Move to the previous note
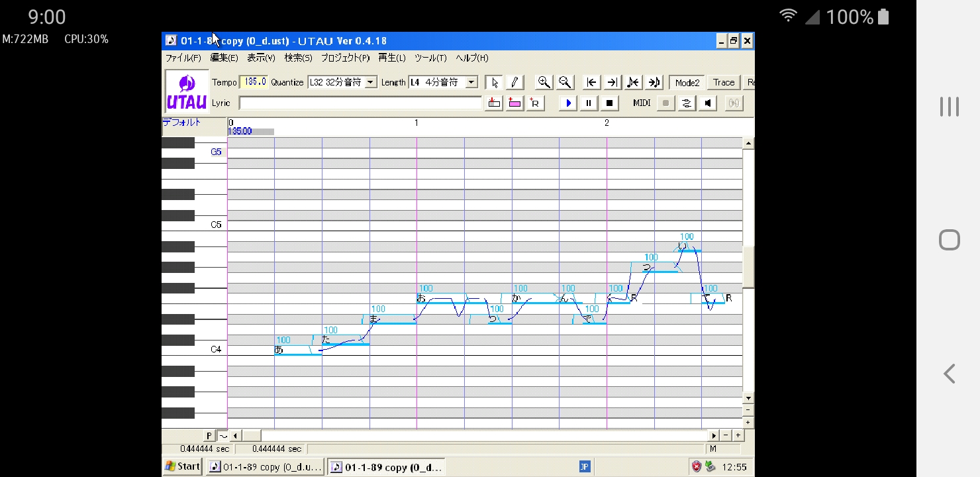 633,82
